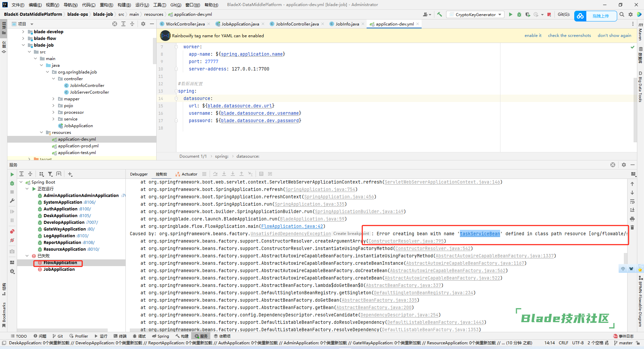Open the cloud upload icon
Screen dimensions: 644x349
[x=580, y=16]
